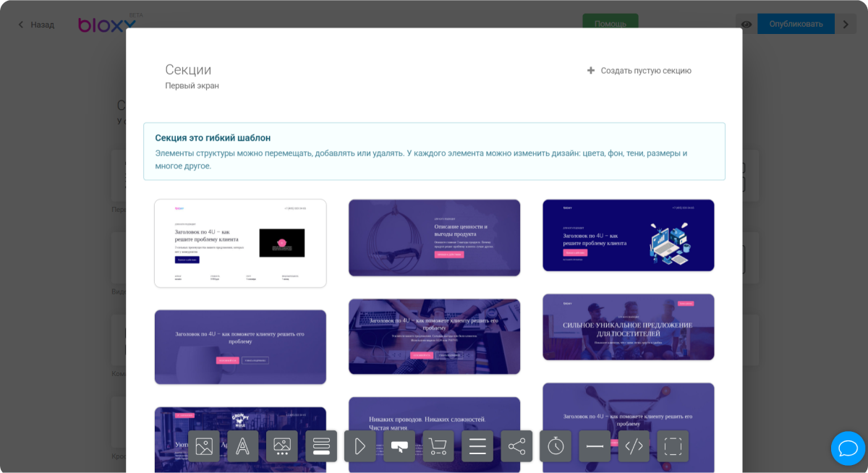
Task: Select the button element icon with cursor
Action: point(399,446)
